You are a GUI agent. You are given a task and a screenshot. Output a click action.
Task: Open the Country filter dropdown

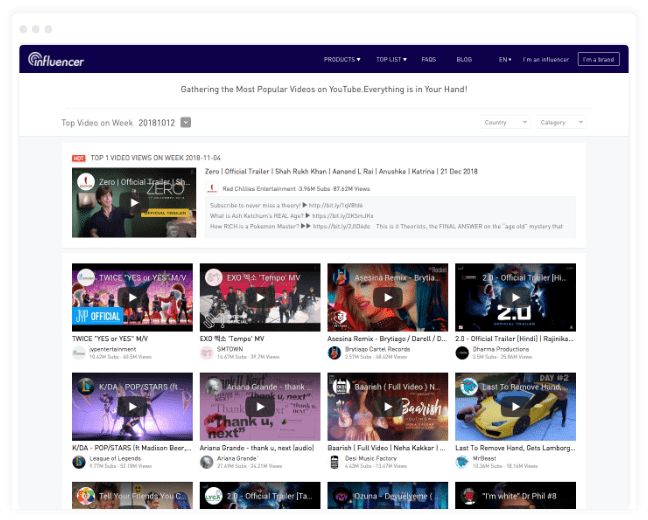click(505, 122)
